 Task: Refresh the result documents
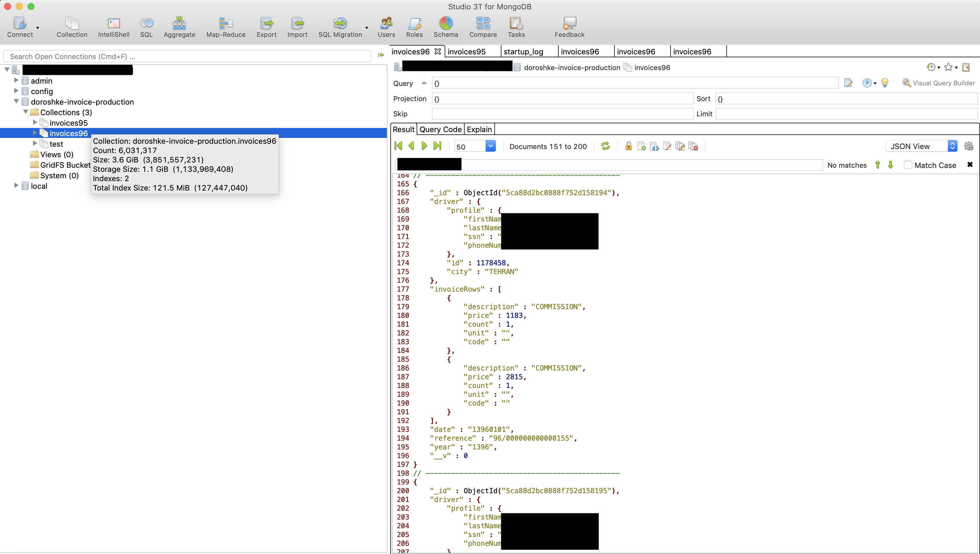(x=605, y=146)
